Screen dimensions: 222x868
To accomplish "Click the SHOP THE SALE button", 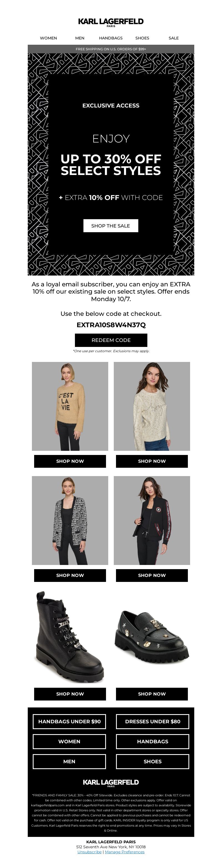I will pos(111,226).
